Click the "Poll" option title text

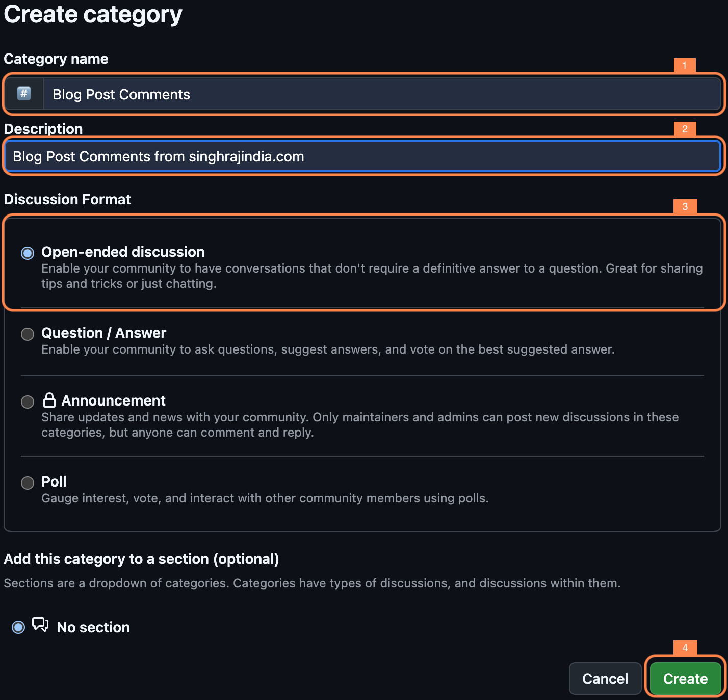54,481
